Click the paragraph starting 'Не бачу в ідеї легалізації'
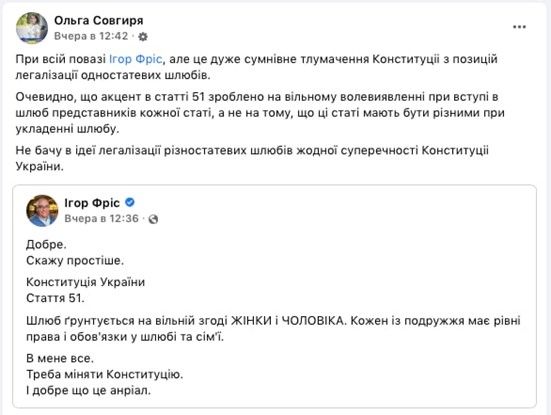The height and width of the screenshot is (415, 551). (x=252, y=158)
